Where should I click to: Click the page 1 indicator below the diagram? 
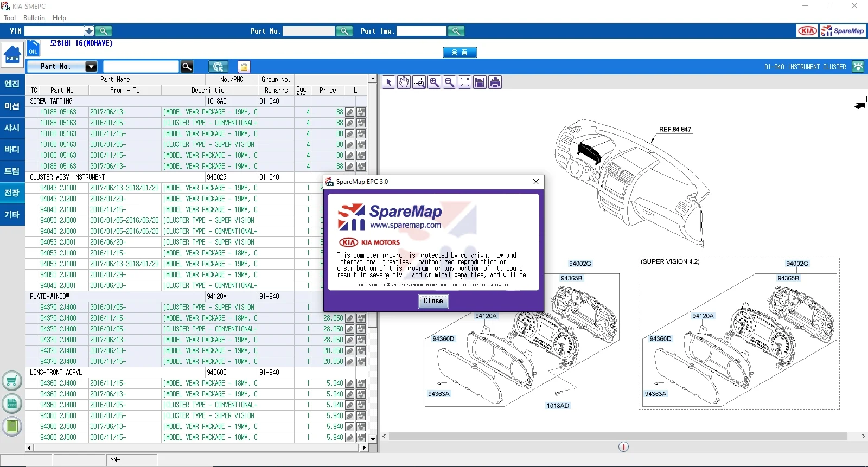(624, 447)
